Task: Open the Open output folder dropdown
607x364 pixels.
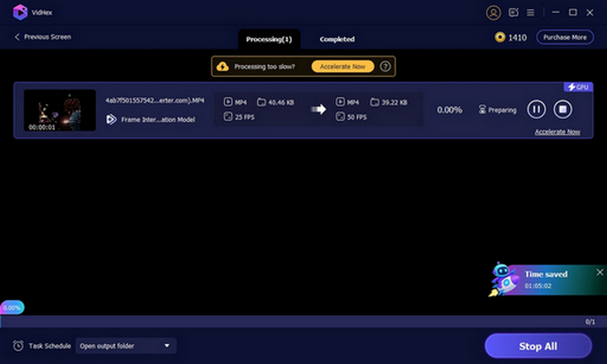Action: (126, 346)
